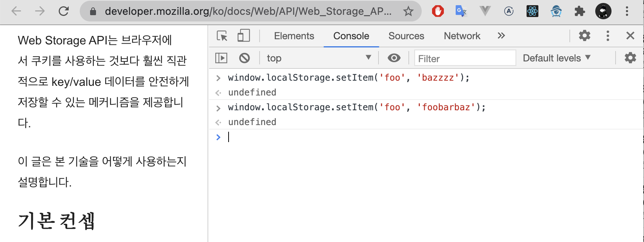Create a live expression with eye icon
644x242 pixels.
[394, 58]
